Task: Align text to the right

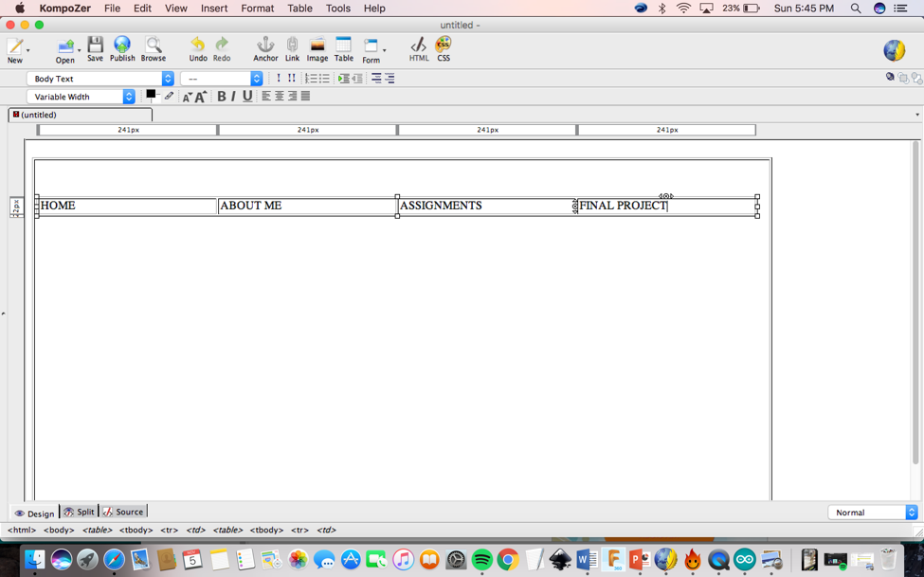Action: 292,96
